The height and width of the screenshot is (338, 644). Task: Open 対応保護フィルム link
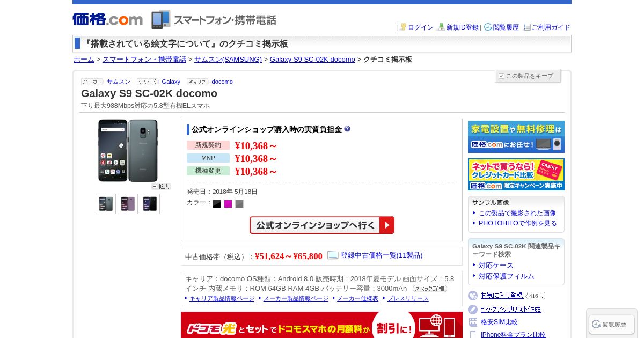tap(507, 276)
